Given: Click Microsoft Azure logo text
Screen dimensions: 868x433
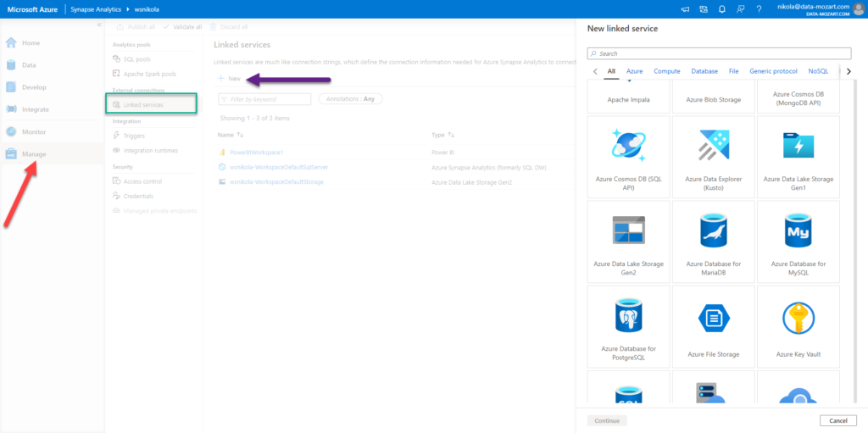Looking at the screenshot, I should (x=32, y=9).
